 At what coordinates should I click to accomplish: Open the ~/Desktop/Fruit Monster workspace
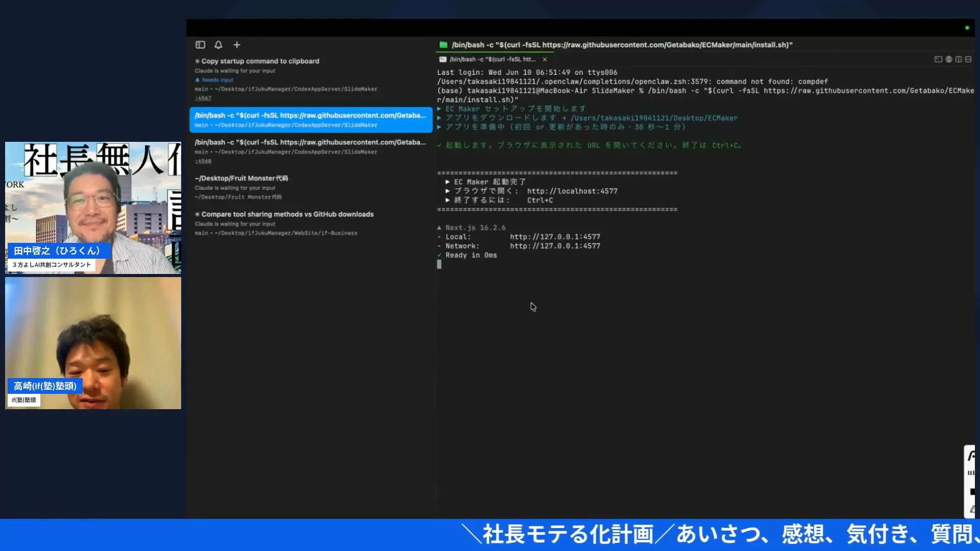tap(311, 187)
